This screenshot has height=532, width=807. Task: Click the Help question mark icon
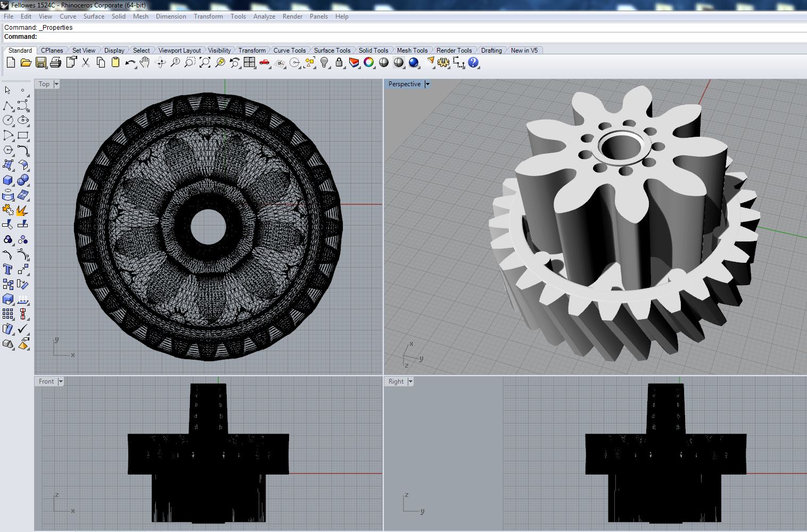(473, 63)
